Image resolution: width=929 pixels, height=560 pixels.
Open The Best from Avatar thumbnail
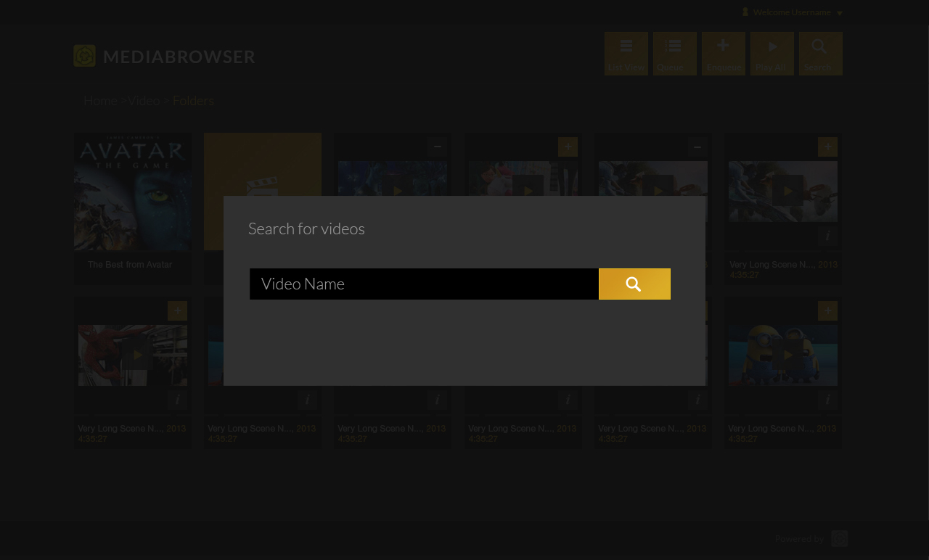coord(132,192)
